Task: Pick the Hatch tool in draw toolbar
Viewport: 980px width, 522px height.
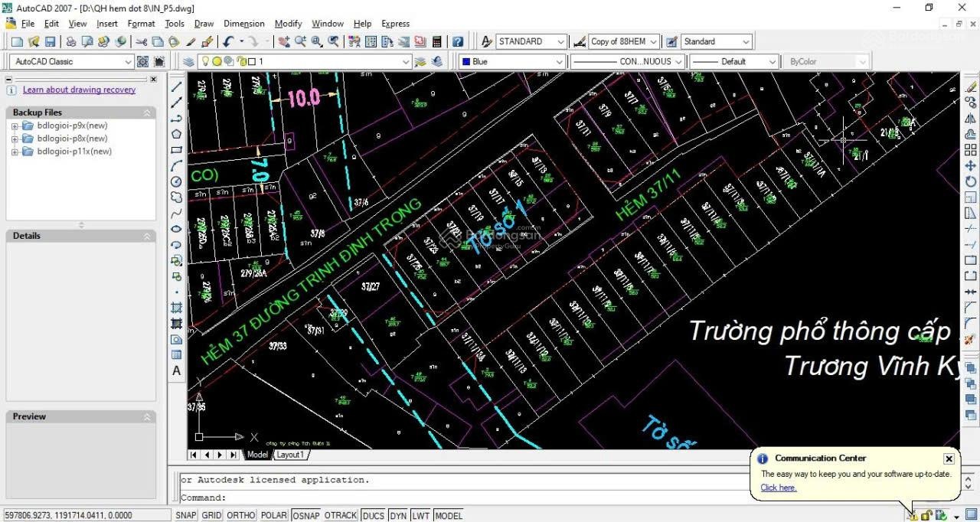Action: (176, 308)
